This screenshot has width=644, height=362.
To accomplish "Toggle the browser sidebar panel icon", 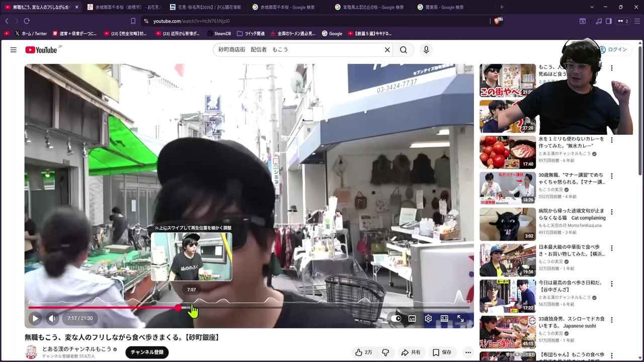I will coord(608,21).
